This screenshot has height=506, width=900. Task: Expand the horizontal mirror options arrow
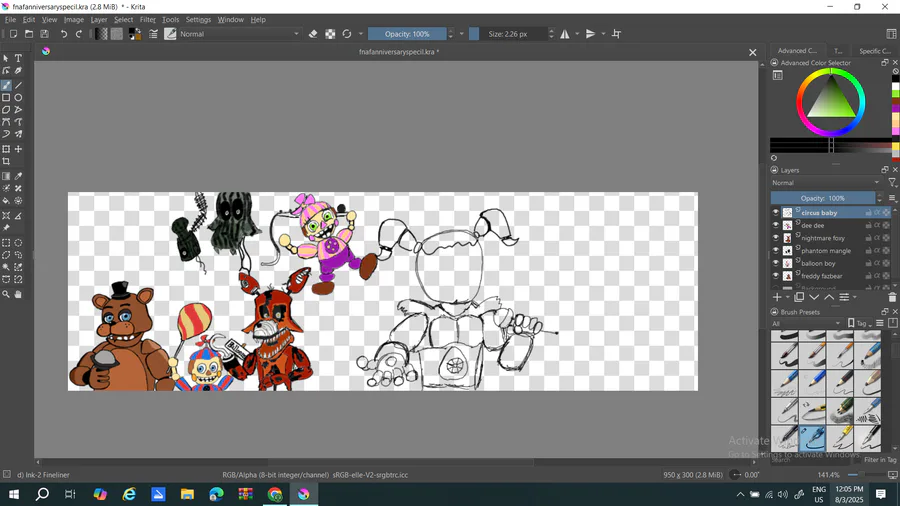pos(577,34)
